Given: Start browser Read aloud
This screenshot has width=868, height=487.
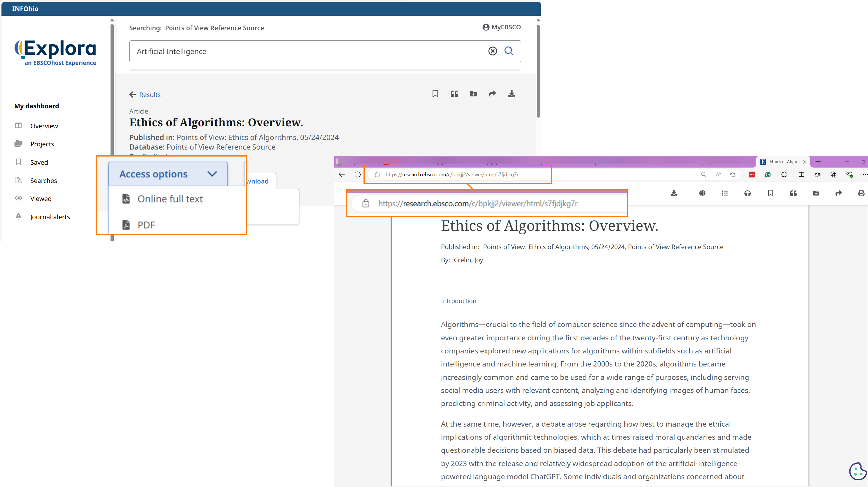Looking at the screenshot, I should pyautogui.click(x=718, y=174).
